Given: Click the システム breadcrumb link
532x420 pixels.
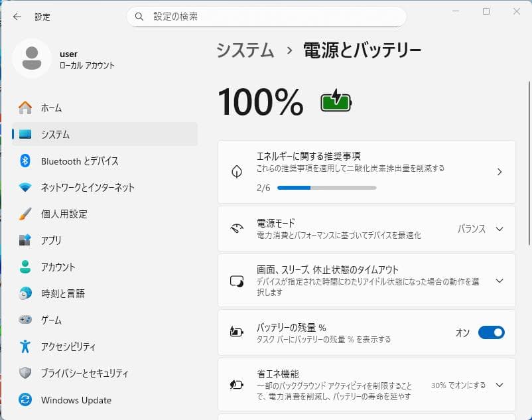Looking at the screenshot, I should point(244,50).
